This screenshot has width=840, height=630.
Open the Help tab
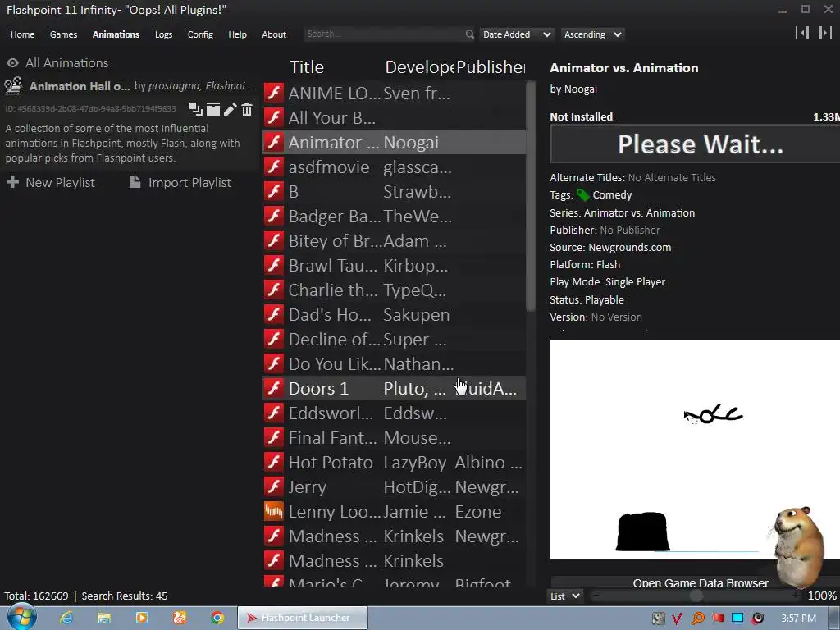point(237,34)
